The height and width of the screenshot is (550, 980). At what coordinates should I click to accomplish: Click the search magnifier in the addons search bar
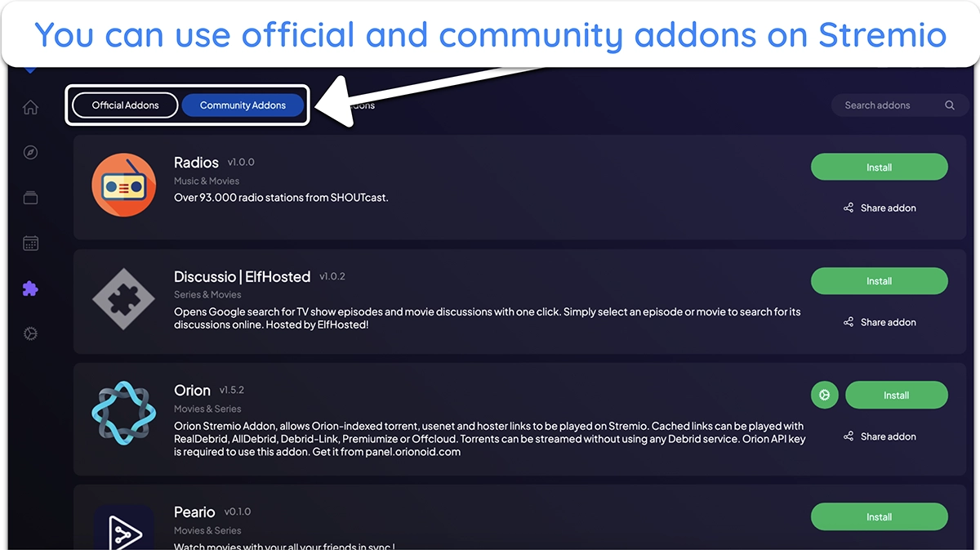point(950,105)
